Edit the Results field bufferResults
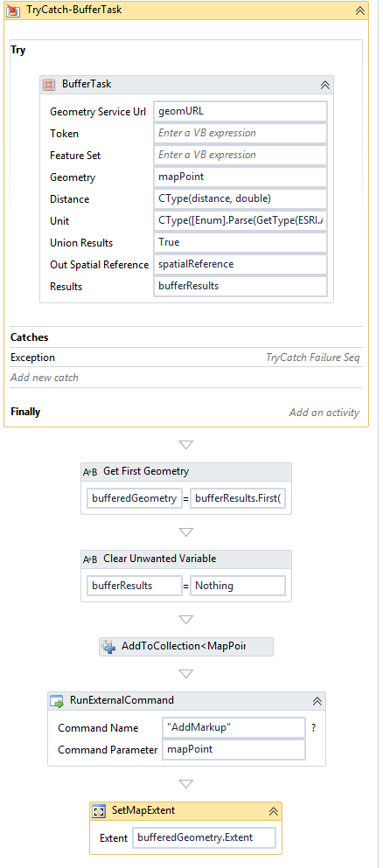Viewport: 383px width, 868px height. click(x=240, y=286)
